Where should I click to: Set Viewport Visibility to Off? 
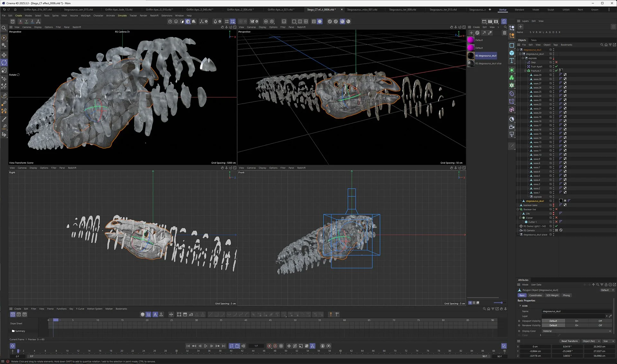pyautogui.click(x=600, y=321)
